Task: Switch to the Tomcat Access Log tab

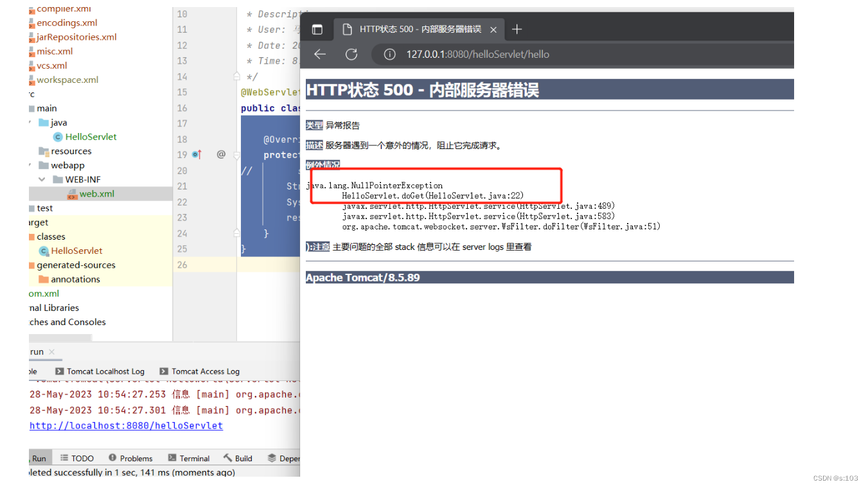Action: tap(200, 371)
